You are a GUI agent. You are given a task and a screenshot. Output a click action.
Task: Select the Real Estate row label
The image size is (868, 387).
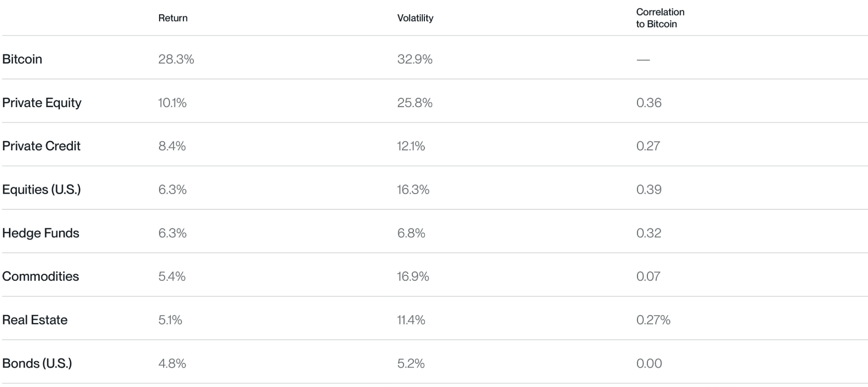35,320
